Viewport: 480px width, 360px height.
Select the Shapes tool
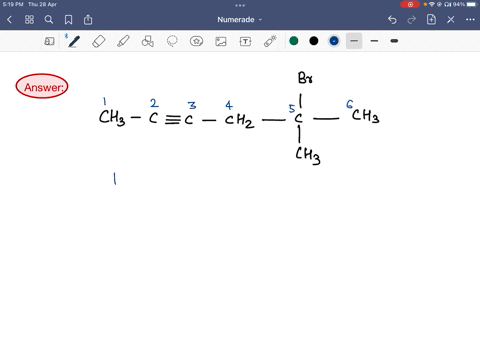(148, 41)
